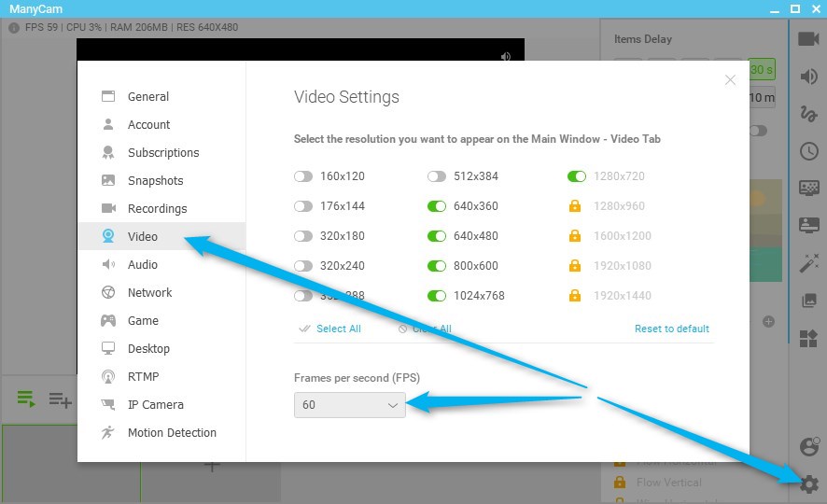
Task: Open the video sources camera icon
Action: [808, 38]
